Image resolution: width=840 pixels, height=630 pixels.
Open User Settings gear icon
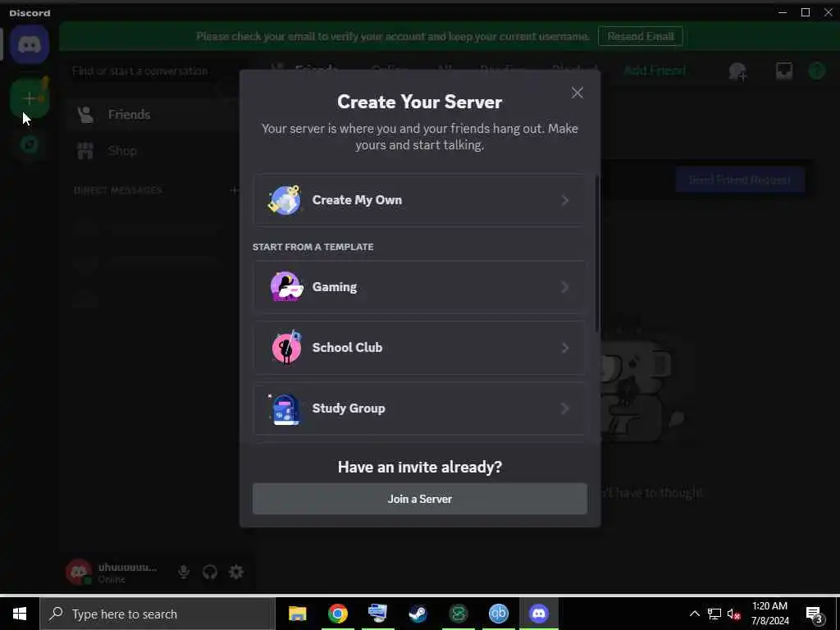pos(236,572)
